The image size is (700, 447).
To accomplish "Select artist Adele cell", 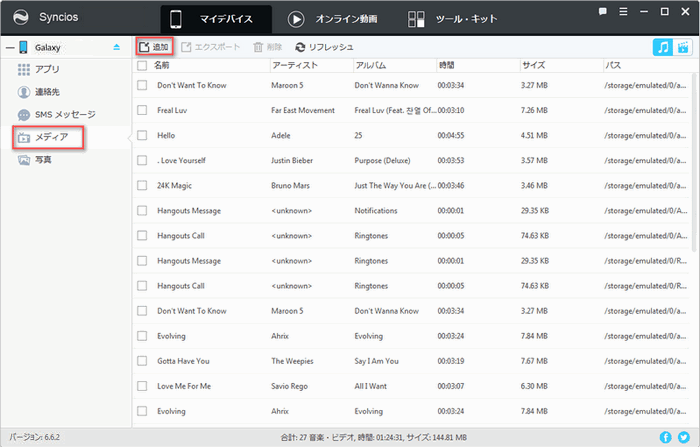I will [281, 135].
